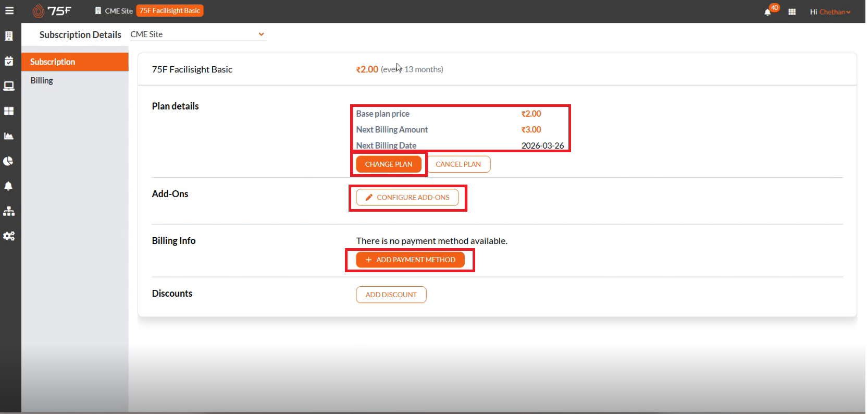Select the Subscription tab

(53, 62)
